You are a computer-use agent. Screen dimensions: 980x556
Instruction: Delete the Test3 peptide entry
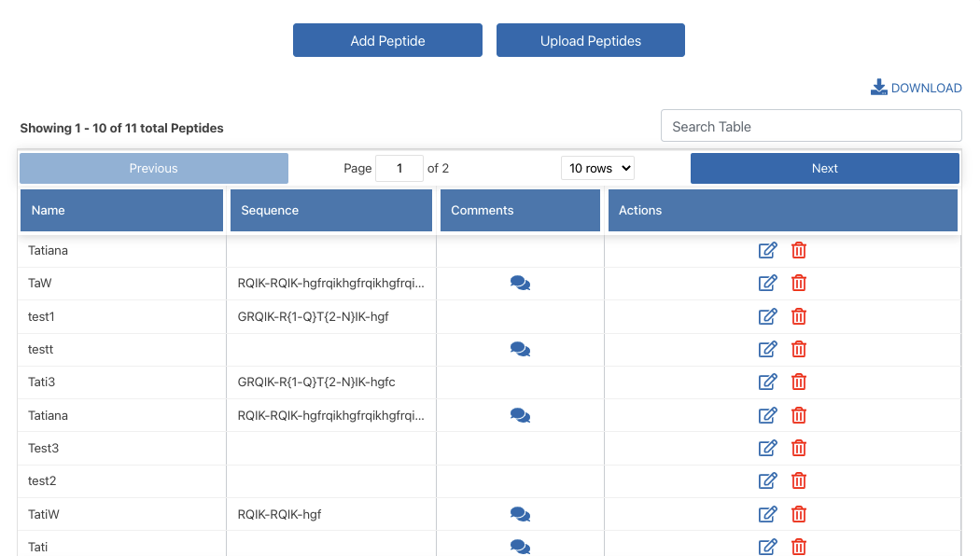point(799,448)
